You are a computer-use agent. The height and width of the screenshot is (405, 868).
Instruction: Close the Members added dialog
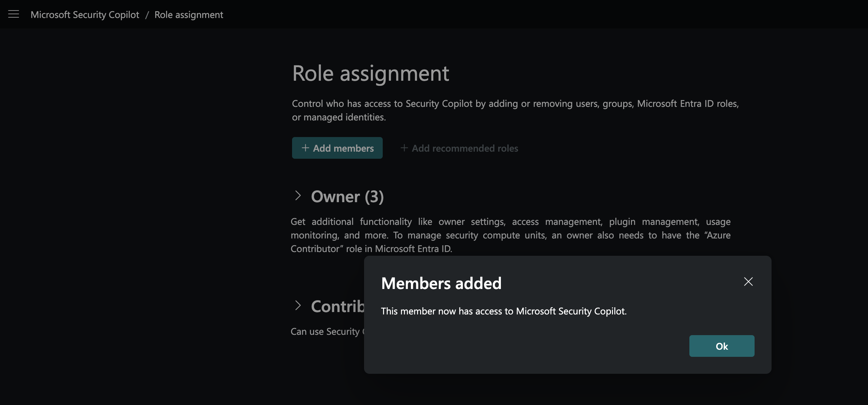(x=748, y=282)
